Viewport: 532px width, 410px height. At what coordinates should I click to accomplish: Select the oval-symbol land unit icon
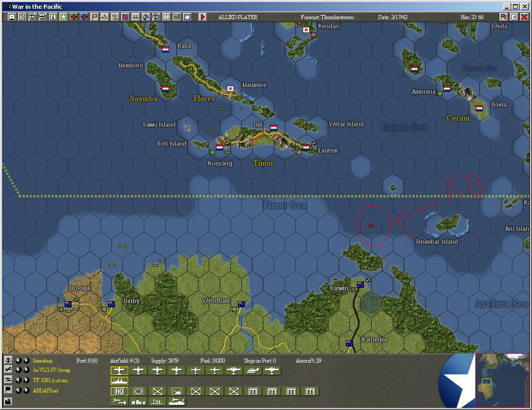point(138,391)
